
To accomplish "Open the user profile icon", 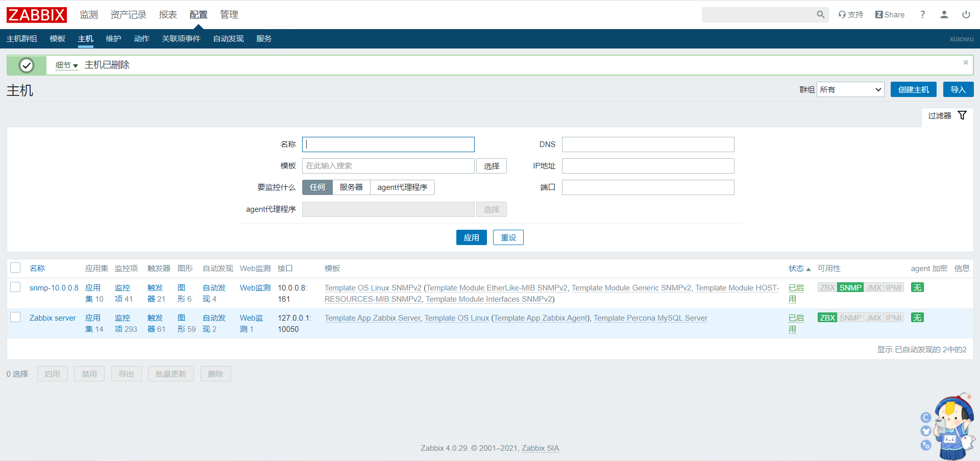I will click(944, 15).
